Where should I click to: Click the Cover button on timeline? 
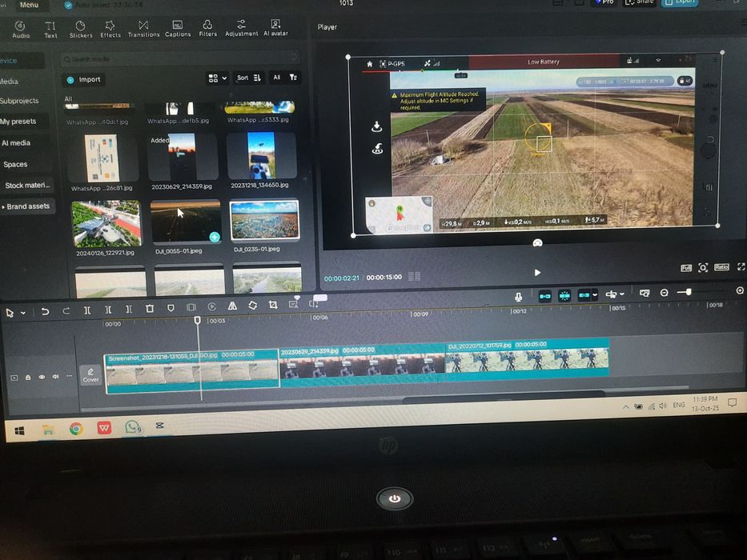click(x=90, y=375)
